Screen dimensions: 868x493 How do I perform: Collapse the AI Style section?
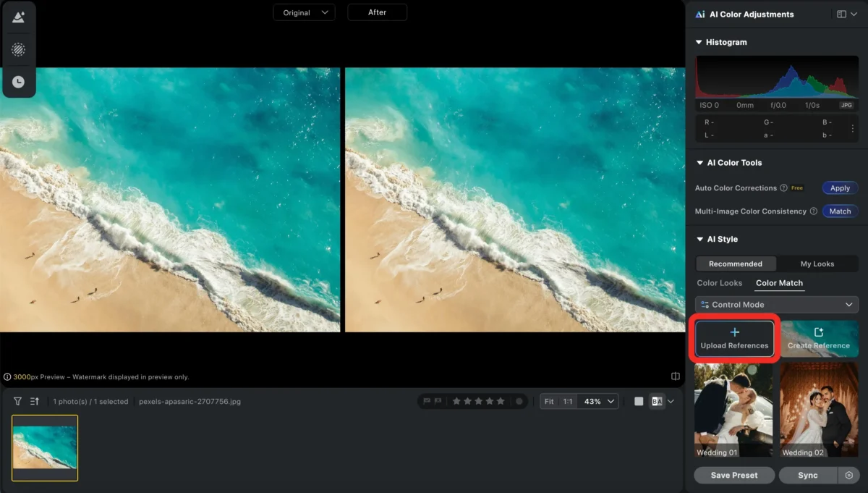[699, 239]
